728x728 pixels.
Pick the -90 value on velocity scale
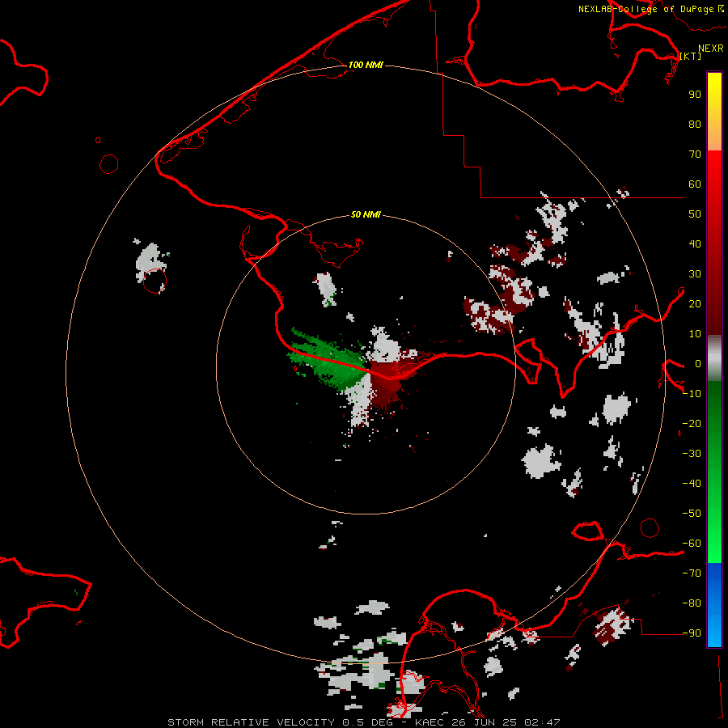tap(692, 633)
